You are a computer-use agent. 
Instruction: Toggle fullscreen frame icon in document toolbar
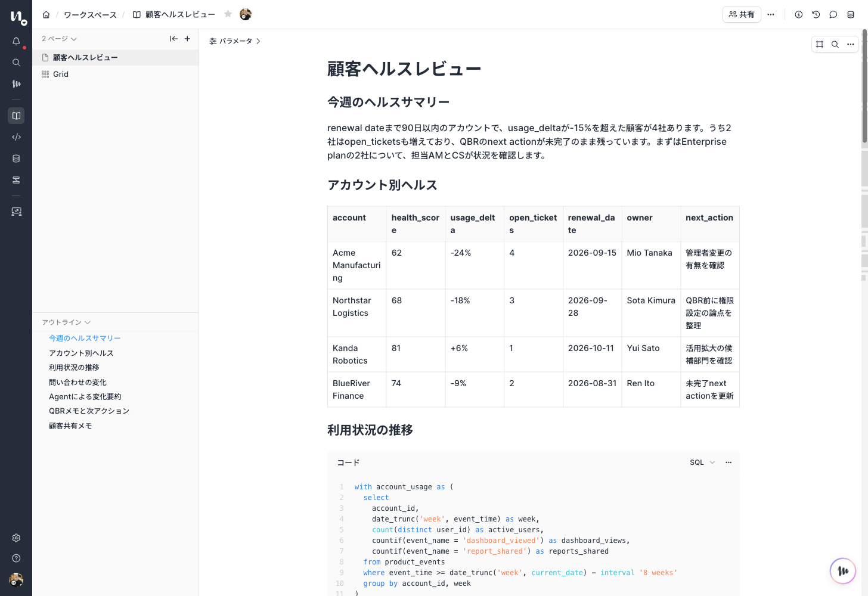pyautogui.click(x=820, y=44)
